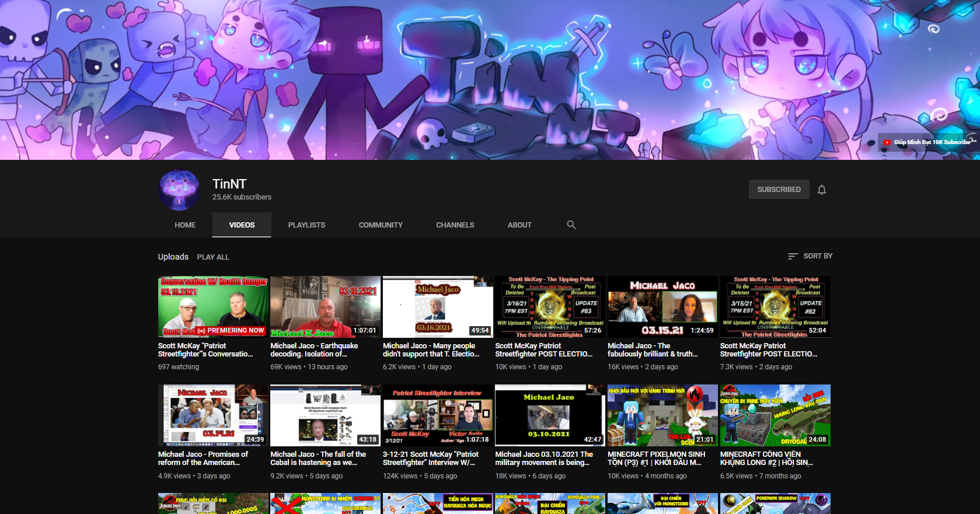
Task: Click title 'Michael Jaco - The fall of the Cabal'
Action: tap(318, 459)
